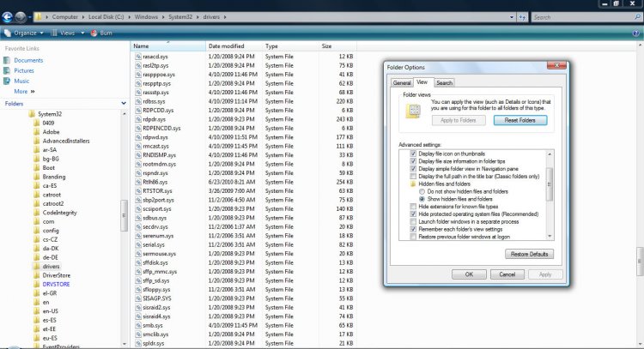Toggle Hide protected operating system files

413,214
